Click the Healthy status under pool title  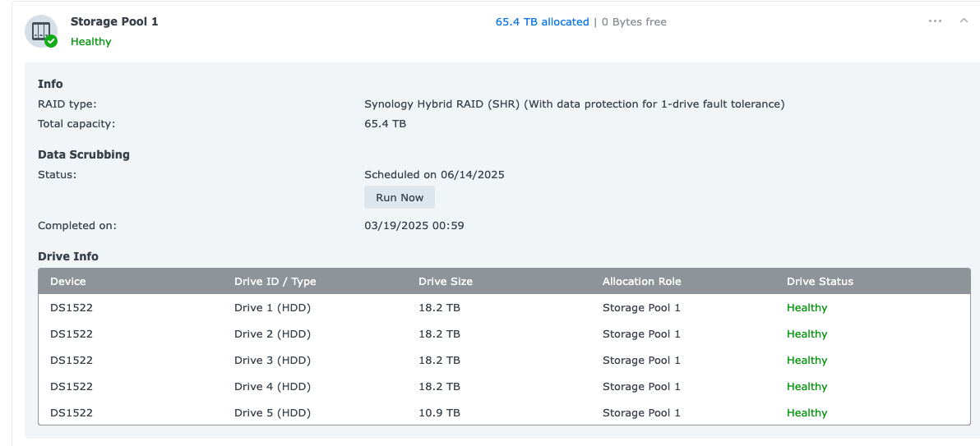(x=91, y=42)
